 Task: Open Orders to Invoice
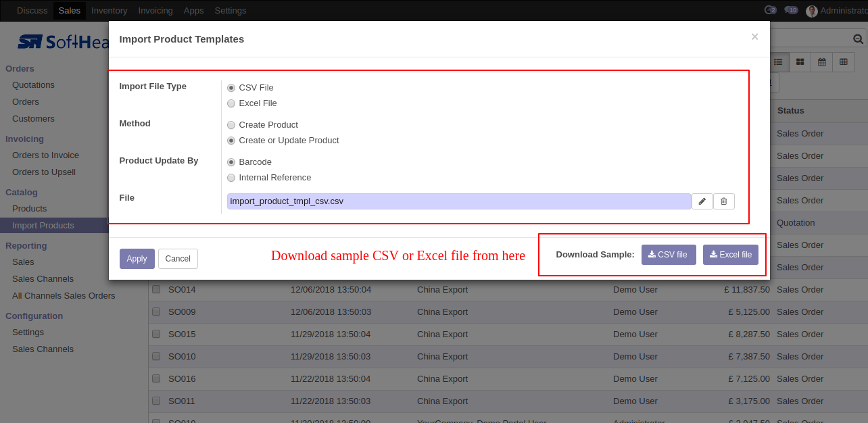click(x=45, y=155)
